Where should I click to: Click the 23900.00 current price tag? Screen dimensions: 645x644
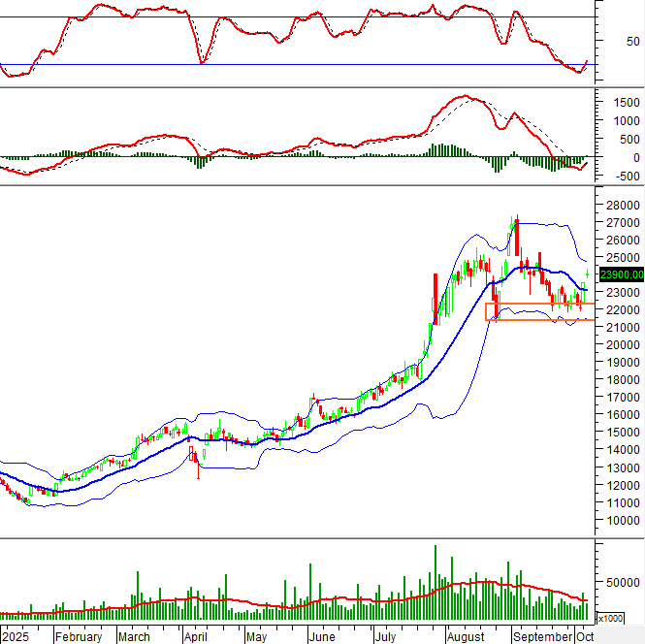click(622, 274)
